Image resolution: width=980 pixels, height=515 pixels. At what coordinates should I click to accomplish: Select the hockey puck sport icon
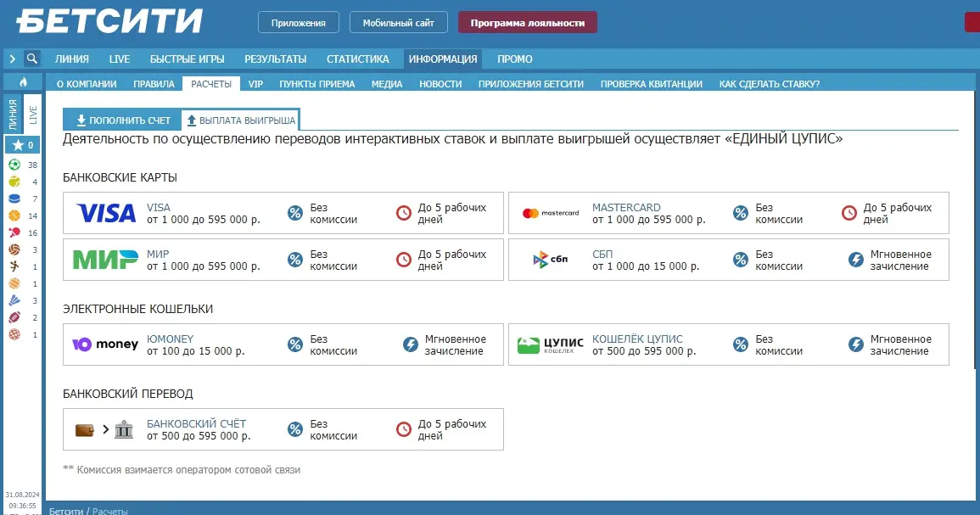pos(14,199)
